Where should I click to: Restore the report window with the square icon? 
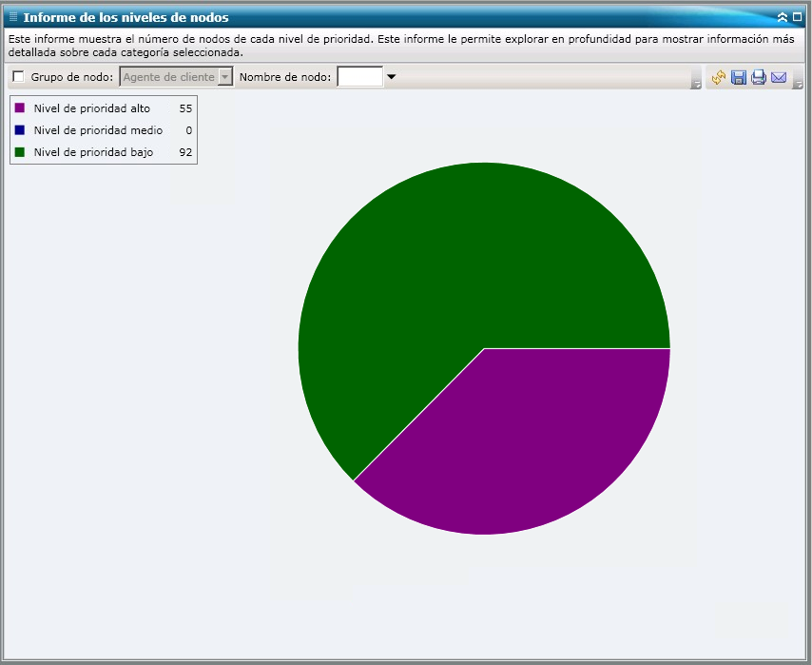coord(796,16)
